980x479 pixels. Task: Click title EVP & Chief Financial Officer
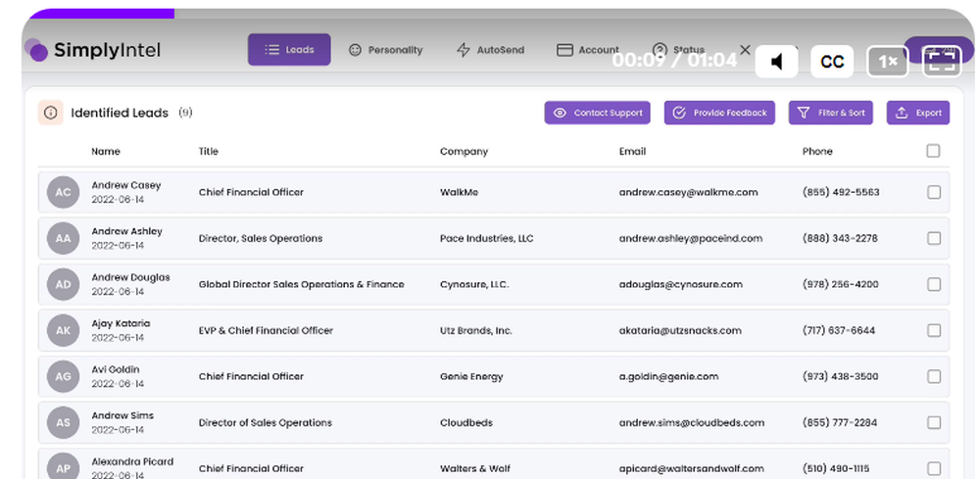[x=266, y=330]
